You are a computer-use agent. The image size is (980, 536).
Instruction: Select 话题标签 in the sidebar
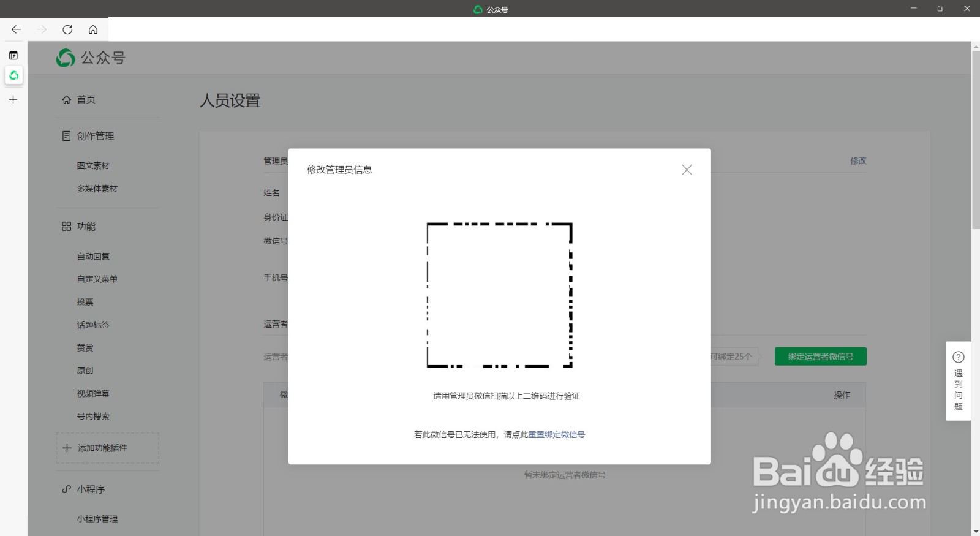93,325
